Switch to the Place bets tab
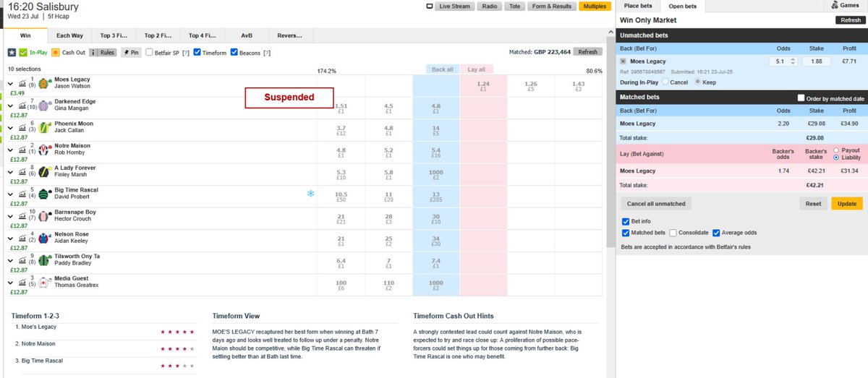This screenshot has width=868, height=378. click(638, 6)
